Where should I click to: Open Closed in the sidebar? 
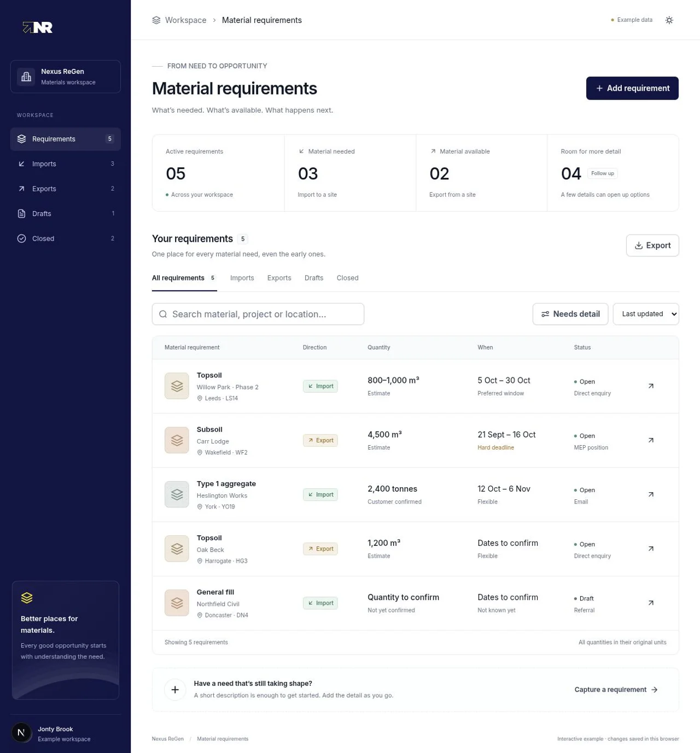66,238
